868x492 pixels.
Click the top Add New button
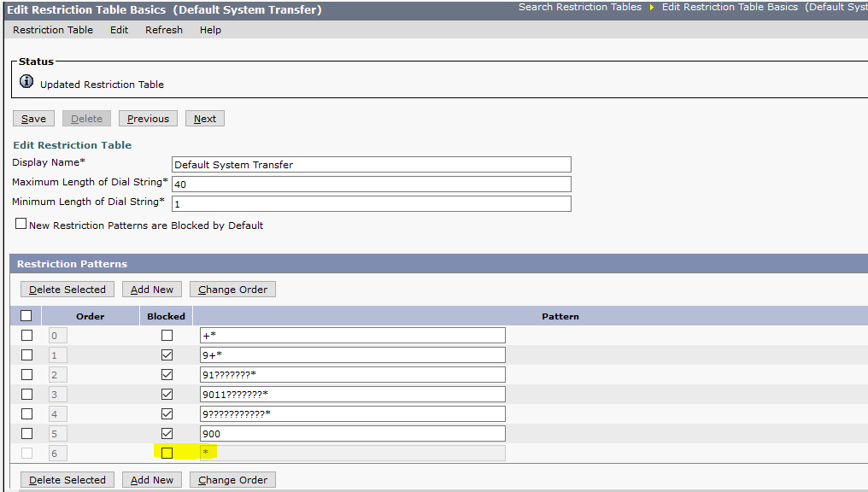click(152, 290)
